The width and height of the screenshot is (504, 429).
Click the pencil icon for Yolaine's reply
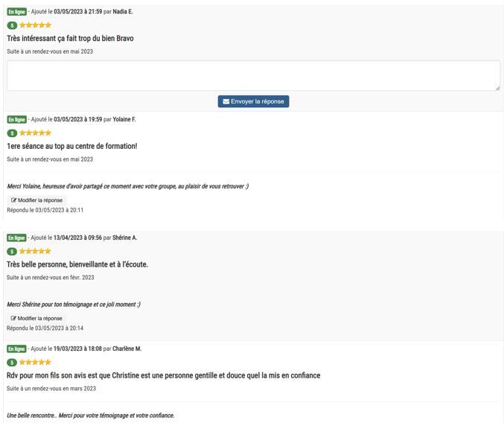[13, 200]
